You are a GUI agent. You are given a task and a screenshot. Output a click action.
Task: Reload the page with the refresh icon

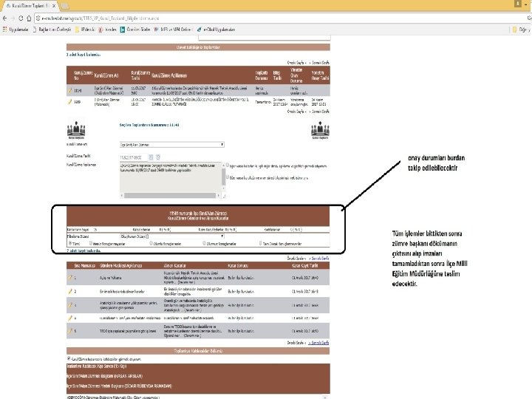[21, 18]
